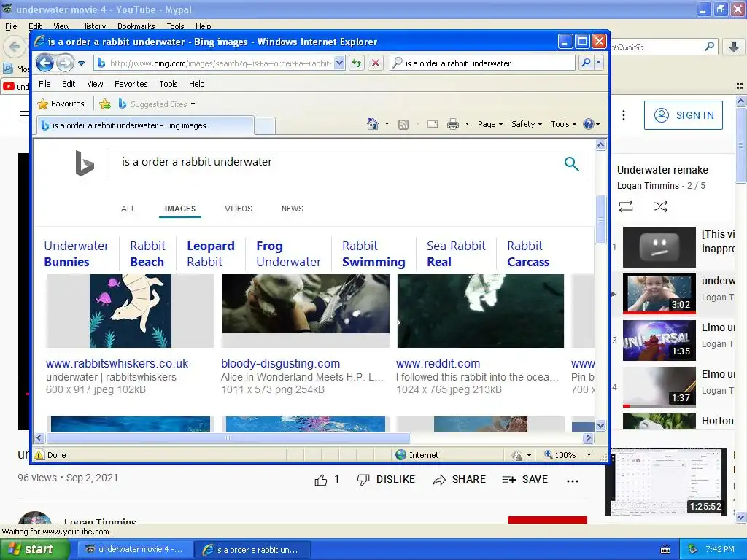This screenshot has height=560, width=747.
Task: Click the IE horizontal scrollbar thumb
Action: [x=228, y=437]
